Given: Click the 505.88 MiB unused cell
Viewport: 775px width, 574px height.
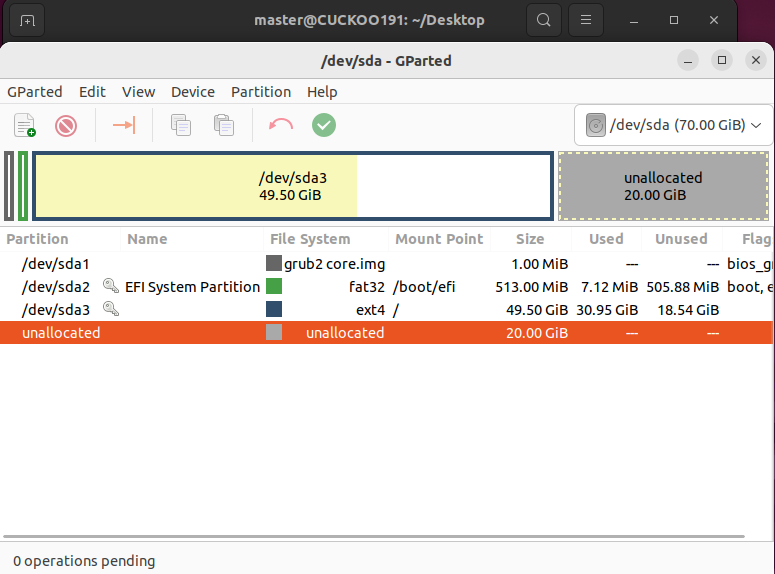Looking at the screenshot, I should [683, 287].
